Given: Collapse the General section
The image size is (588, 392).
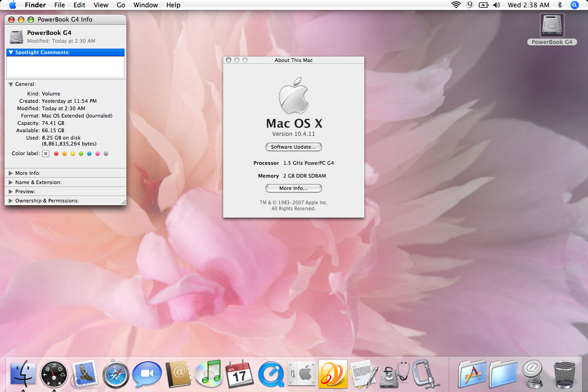Looking at the screenshot, I should tap(11, 84).
